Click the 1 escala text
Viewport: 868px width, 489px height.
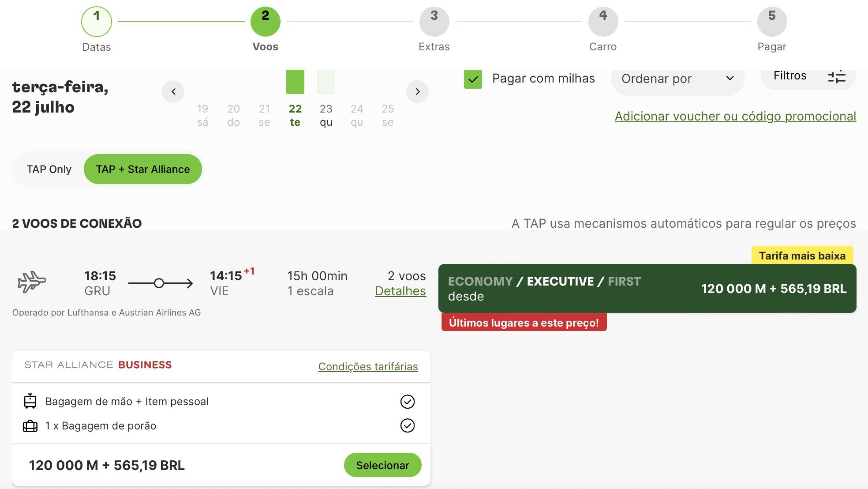click(x=311, y=291)
